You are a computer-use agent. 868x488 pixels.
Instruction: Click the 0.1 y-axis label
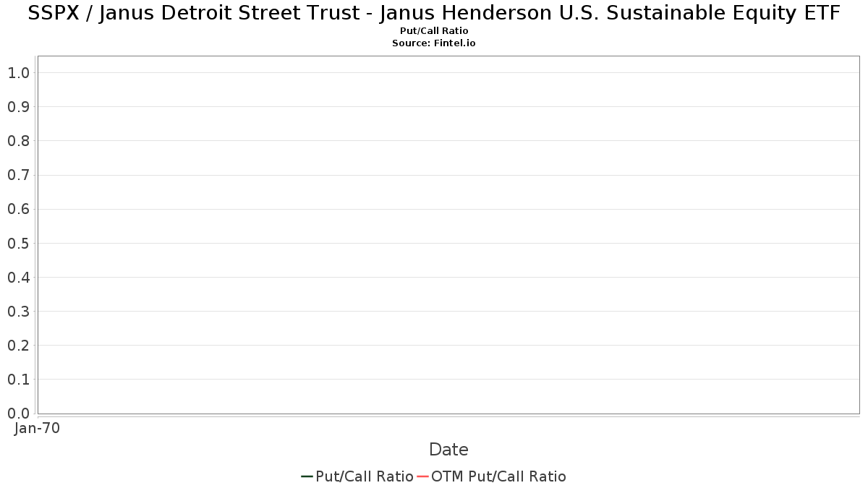[x=19, y=380]
